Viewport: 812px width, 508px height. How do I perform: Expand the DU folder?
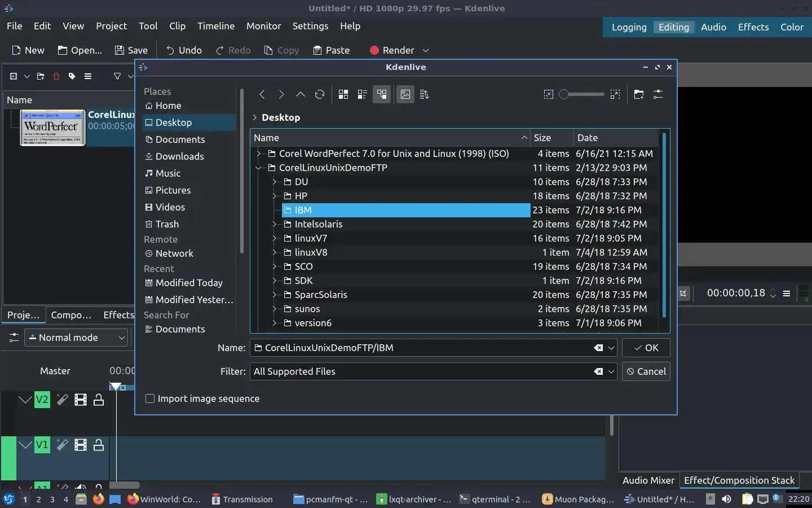(x=275, y=182)
